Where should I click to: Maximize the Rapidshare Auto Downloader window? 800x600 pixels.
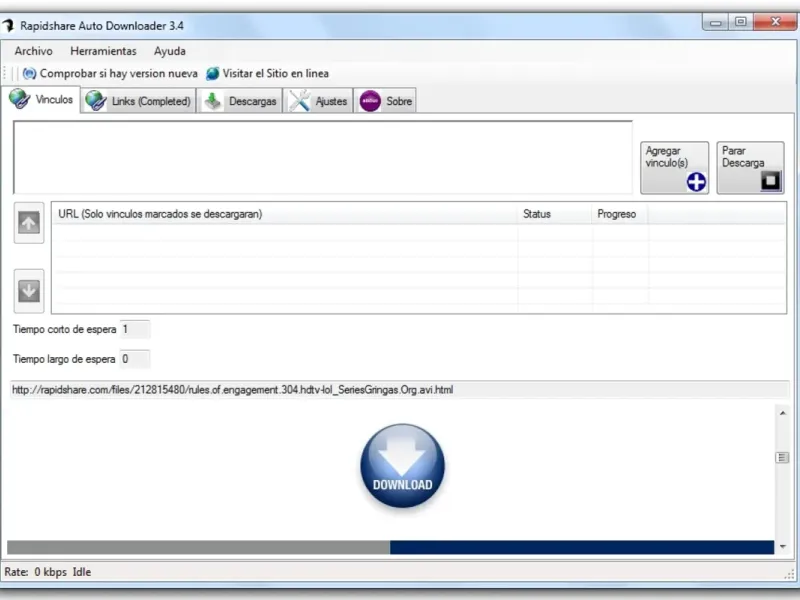coord(741,22)
